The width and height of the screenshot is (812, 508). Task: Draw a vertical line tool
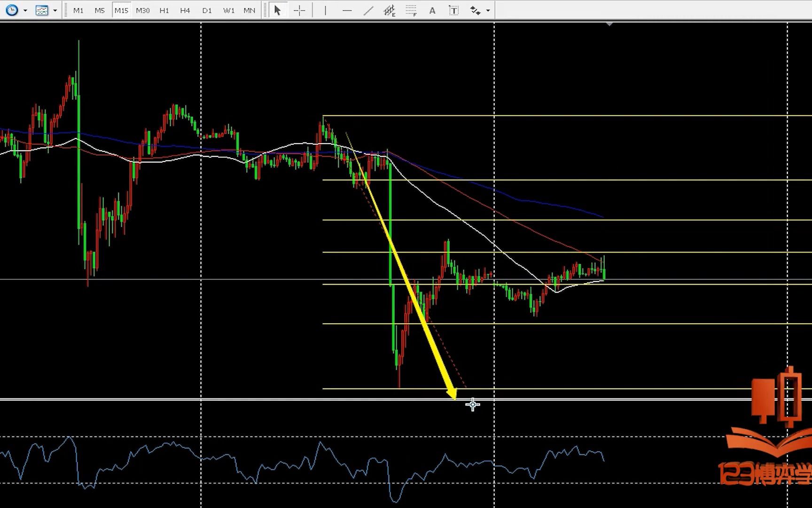(325, 10)
